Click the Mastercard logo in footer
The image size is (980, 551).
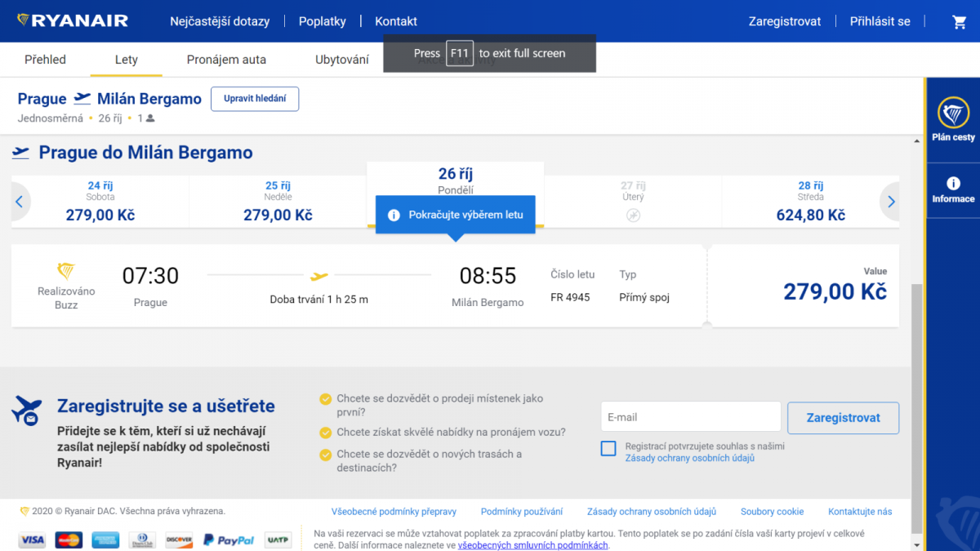(69, 540)
